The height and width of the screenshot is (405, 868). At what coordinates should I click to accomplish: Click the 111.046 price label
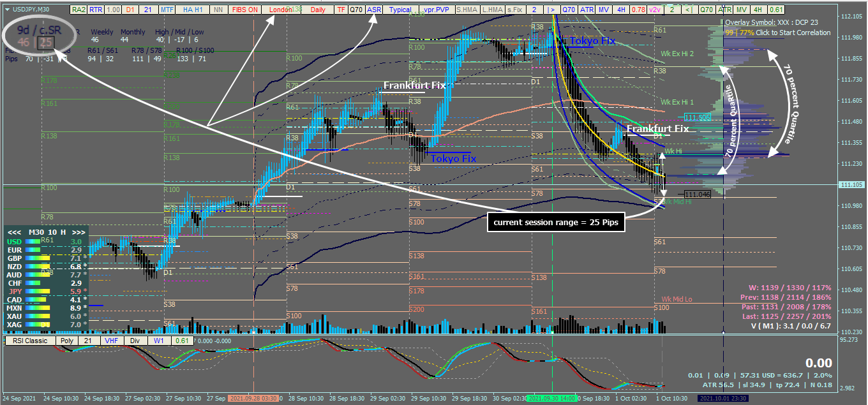[x=697, y=194]
